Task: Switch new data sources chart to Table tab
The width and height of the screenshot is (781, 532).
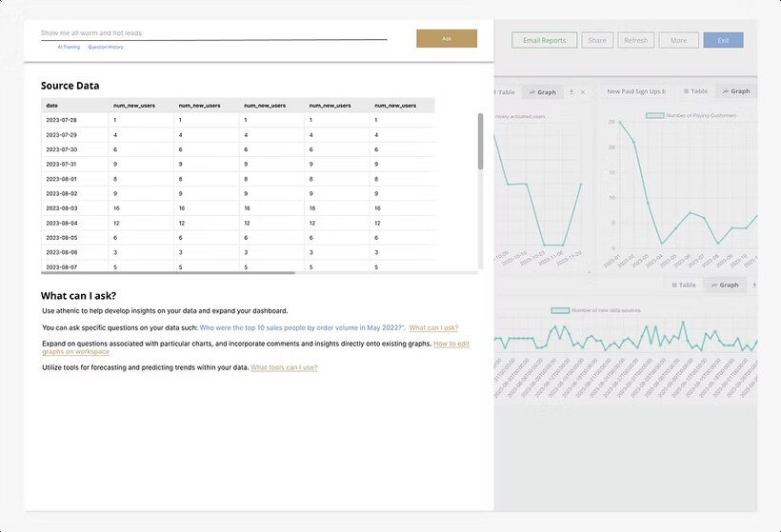Action: point(684,286)
